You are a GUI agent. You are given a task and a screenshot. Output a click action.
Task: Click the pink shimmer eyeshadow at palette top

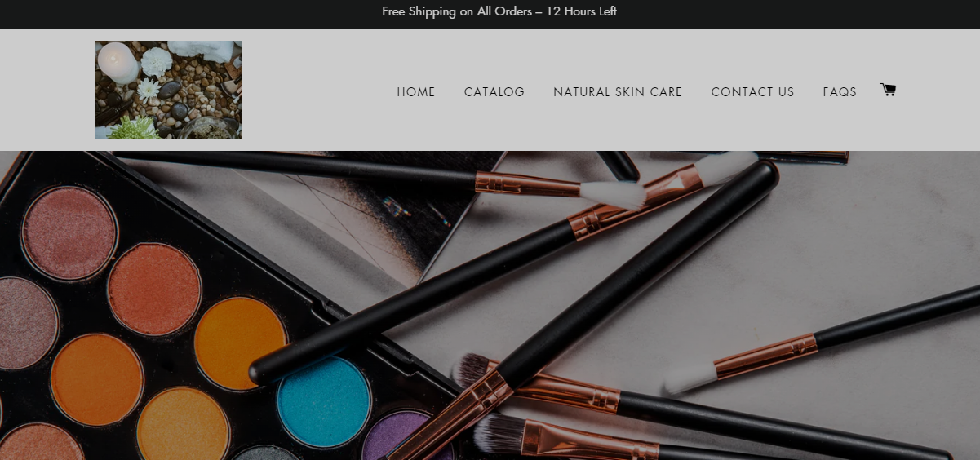[x=69, y=233]
